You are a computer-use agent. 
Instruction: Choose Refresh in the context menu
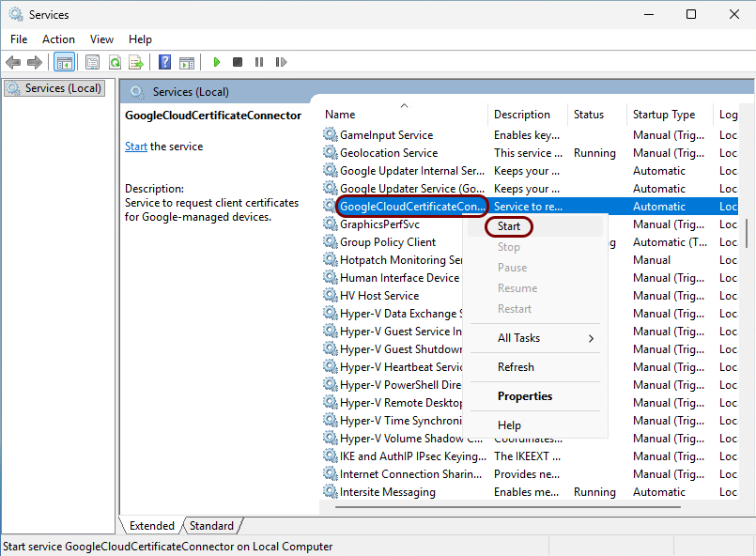pyautogui.click(x=535, y=367)
